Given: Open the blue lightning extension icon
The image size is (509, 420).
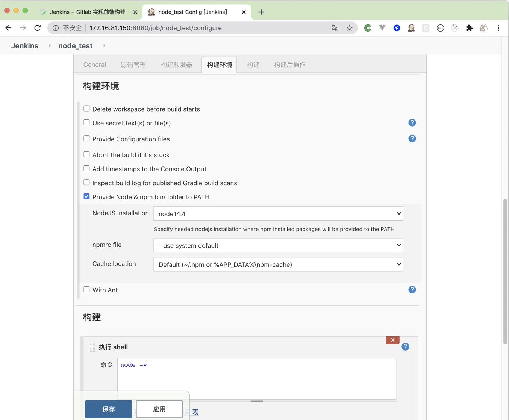Looking at the screenshot, I should [x=397, y=28].
